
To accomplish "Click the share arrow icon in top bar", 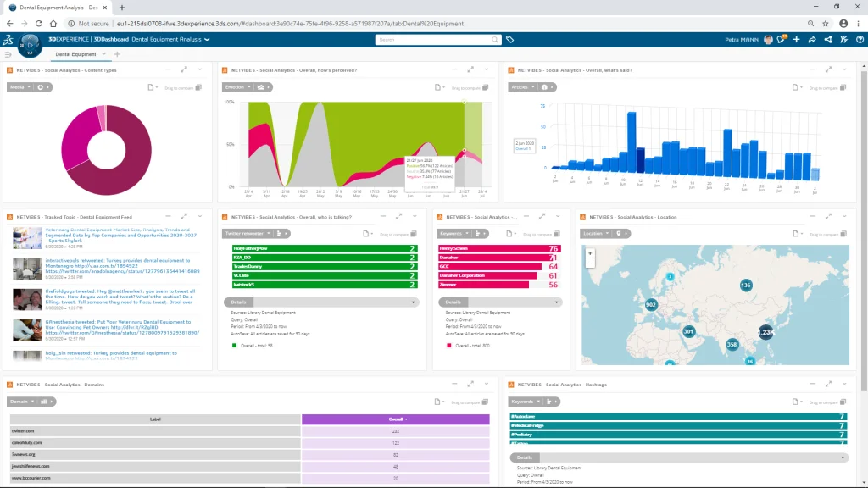I will [x=812, y=39].
